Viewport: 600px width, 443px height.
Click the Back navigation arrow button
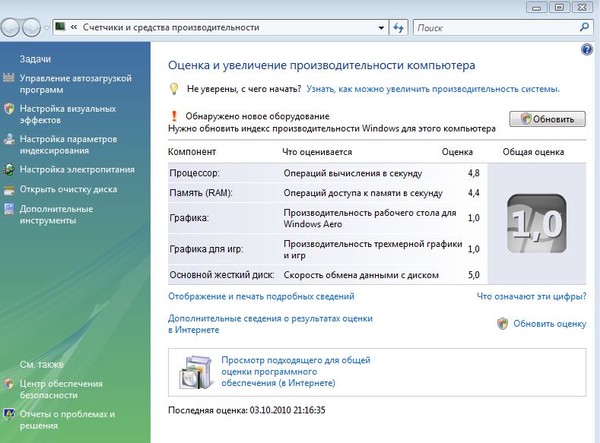point(10,28)
